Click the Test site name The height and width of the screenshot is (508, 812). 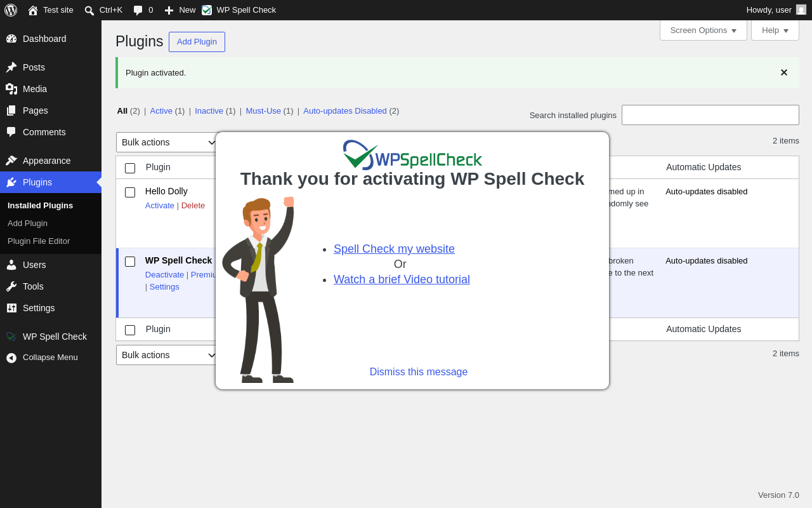(58, 10)
